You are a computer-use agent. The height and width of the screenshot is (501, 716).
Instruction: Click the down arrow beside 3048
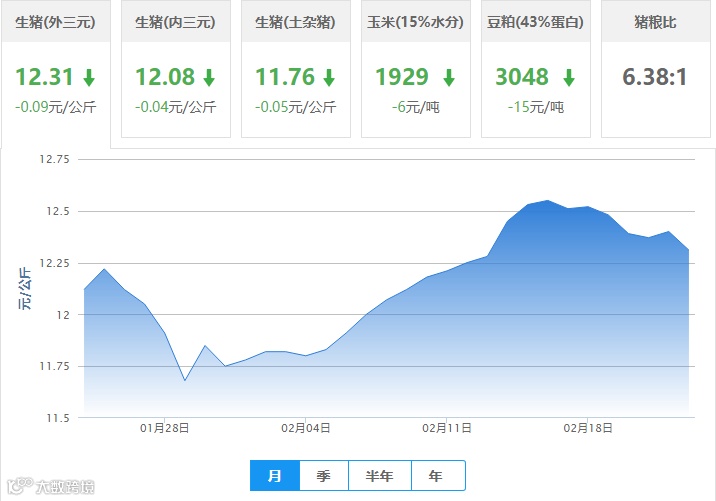[569, 78]
